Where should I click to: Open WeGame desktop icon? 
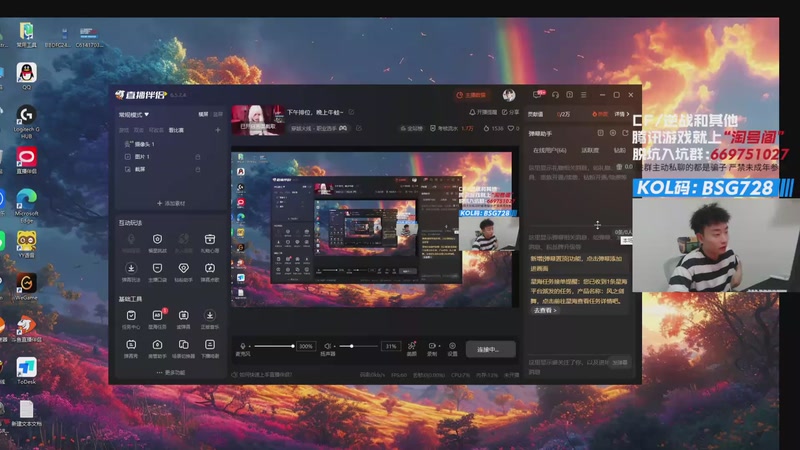coord(26,286)
